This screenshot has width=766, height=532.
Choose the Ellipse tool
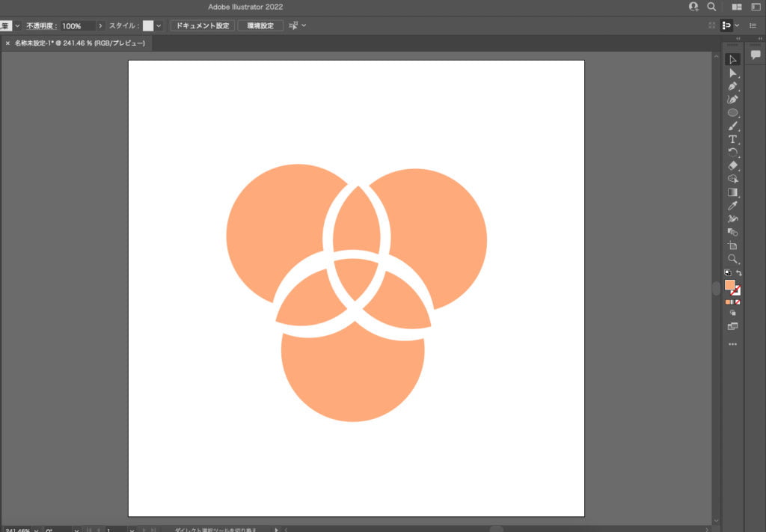point(732,113)
